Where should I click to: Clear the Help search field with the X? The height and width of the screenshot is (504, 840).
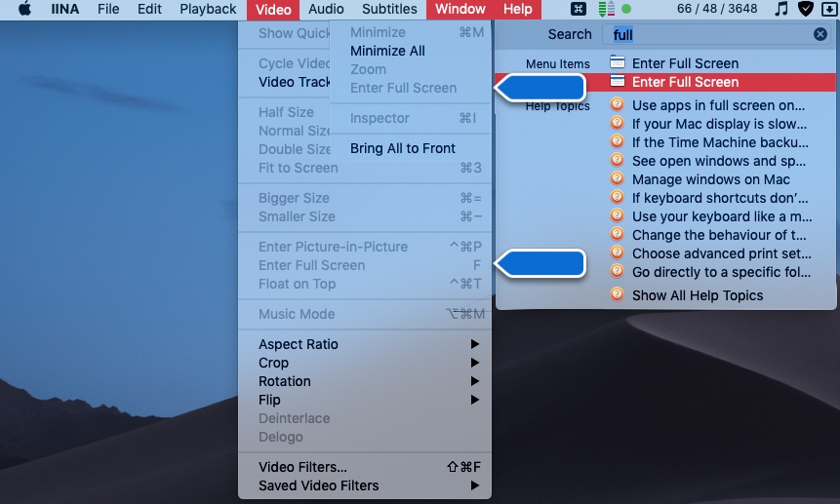tap(820, 34)
